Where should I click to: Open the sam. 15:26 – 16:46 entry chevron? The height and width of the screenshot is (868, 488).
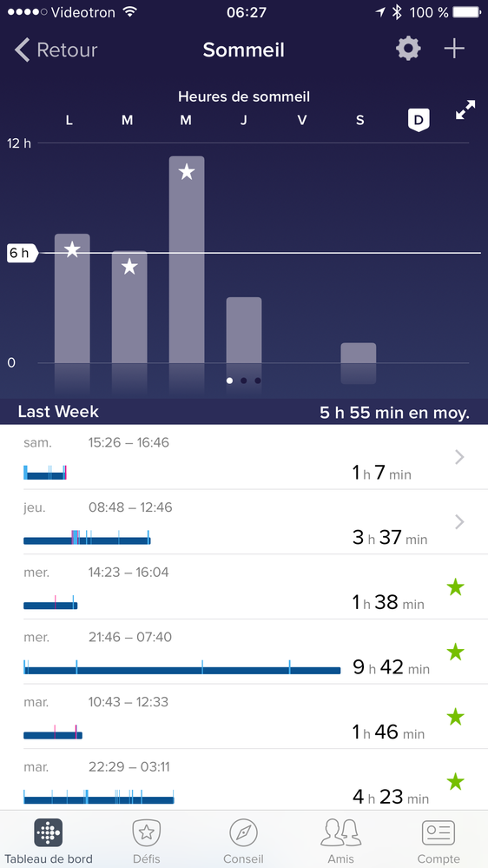(x=459, y=457)
